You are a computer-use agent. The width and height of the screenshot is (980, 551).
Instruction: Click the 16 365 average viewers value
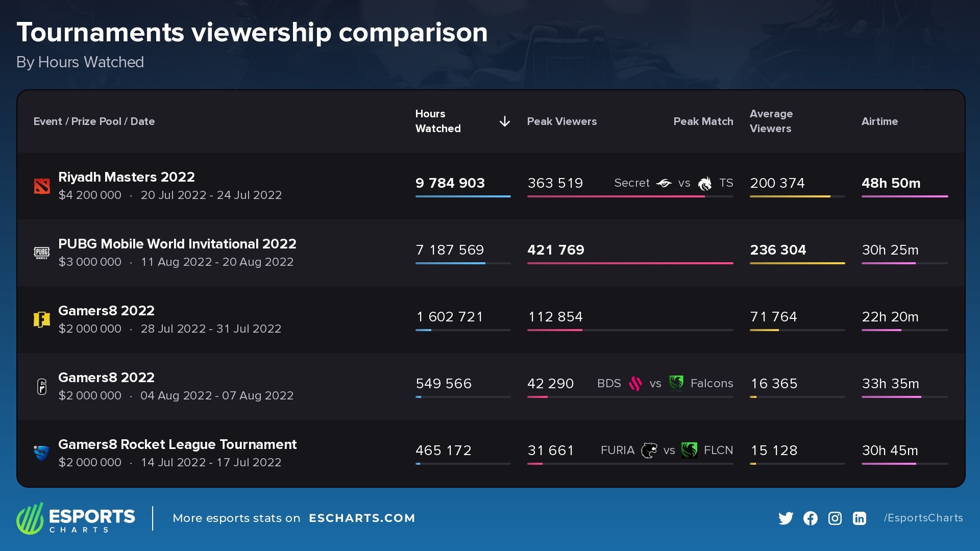pyautogui.click(x=774, y=384)
